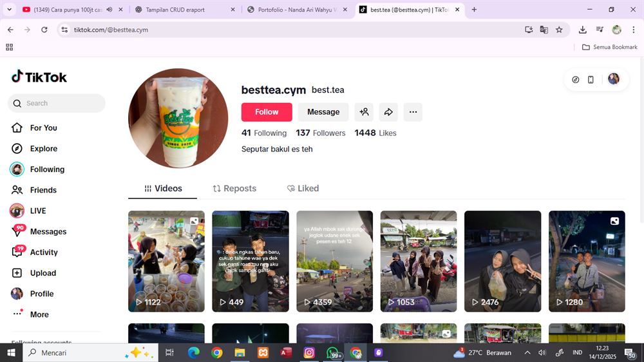Click the share arrow icon on profile
The width and height of the screenshot is (644, 362).
pyautogui.click(x=388, y=112)
